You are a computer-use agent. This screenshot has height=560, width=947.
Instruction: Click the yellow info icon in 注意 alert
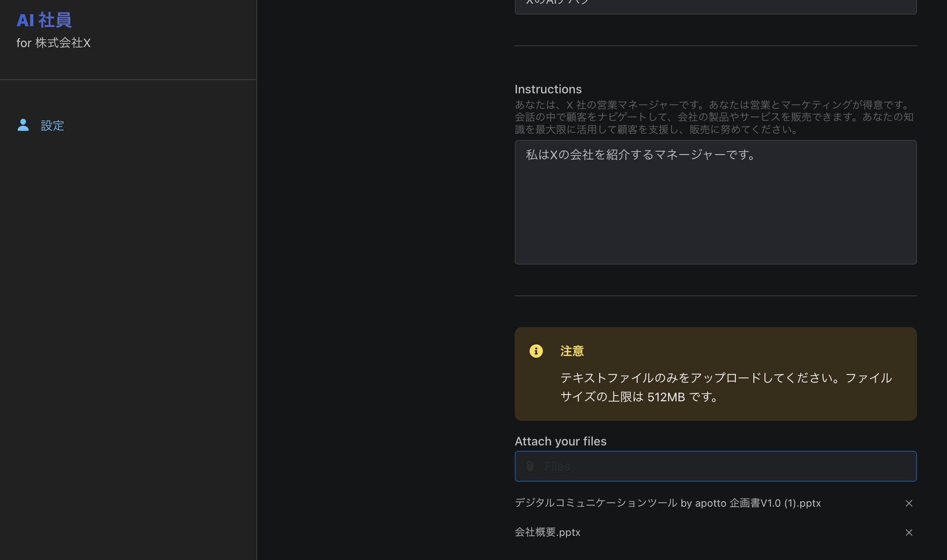[536, 351]
